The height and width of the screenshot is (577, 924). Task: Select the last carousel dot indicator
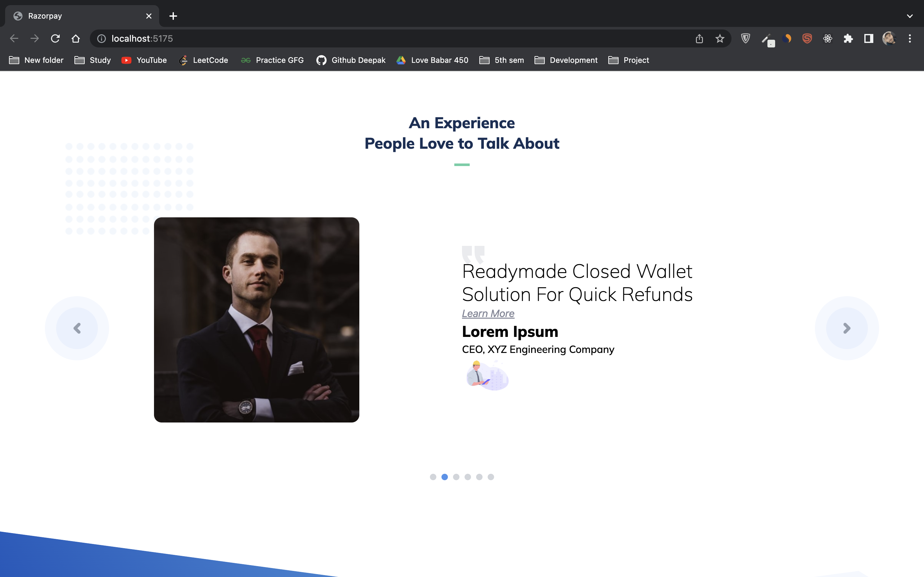tap(491, 477)
